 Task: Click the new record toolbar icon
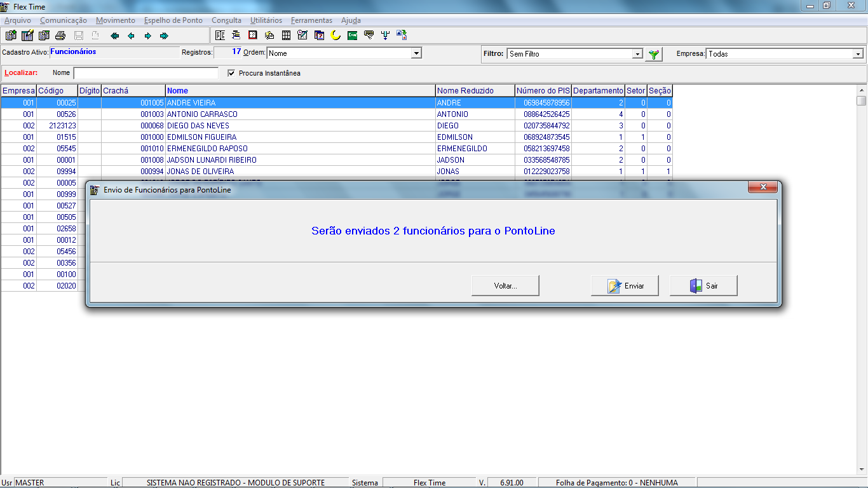pyautogui.click(x=10, y=36)
